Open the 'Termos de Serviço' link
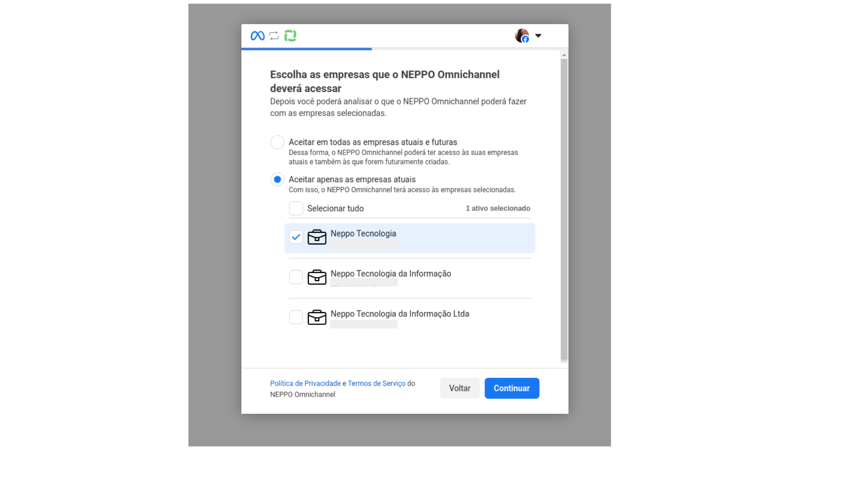868x488 pixels. pyautogui.click(x=377, y=384)
